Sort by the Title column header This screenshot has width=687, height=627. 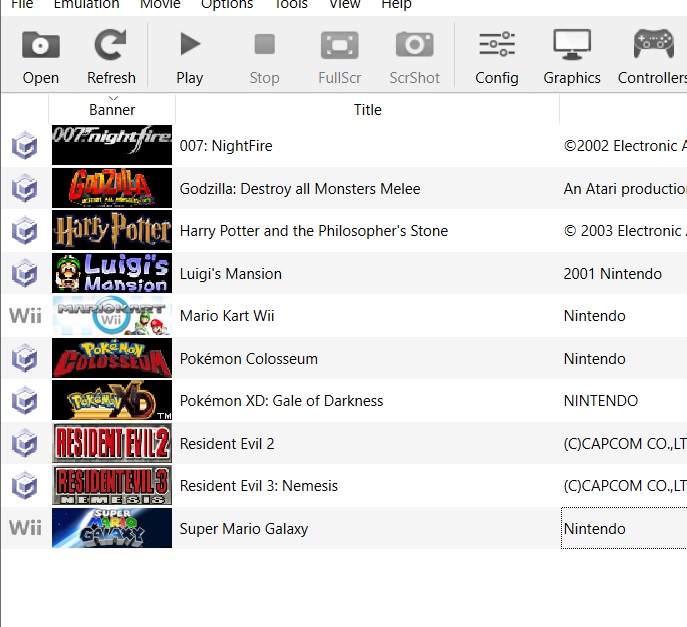click(x=368, y=110)
